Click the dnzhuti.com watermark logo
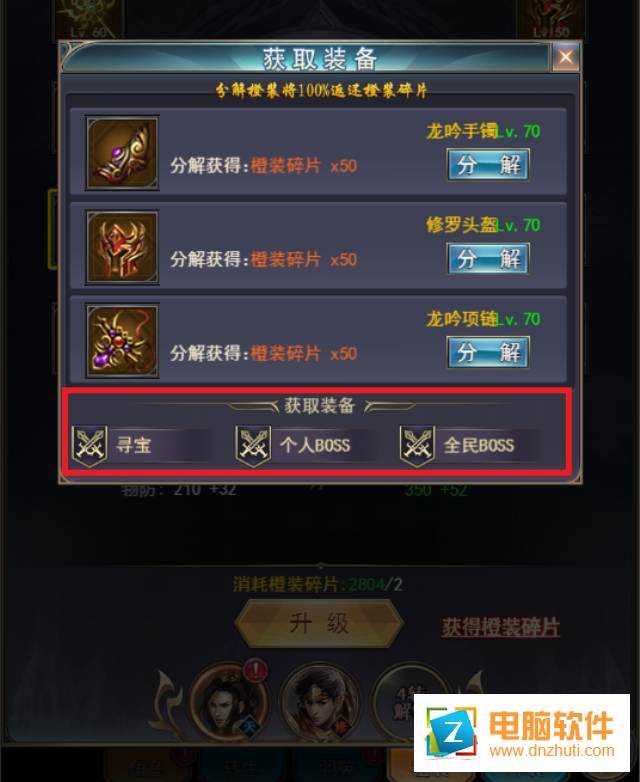This screenshot has height=782, width=640. point(522,732)
